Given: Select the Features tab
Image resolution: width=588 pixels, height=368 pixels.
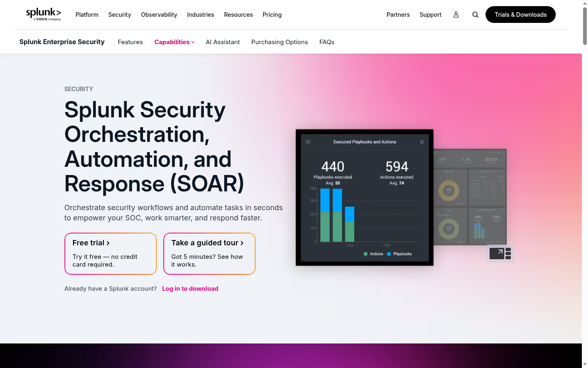Looking at the screenshot, I should tap(130, 42).
